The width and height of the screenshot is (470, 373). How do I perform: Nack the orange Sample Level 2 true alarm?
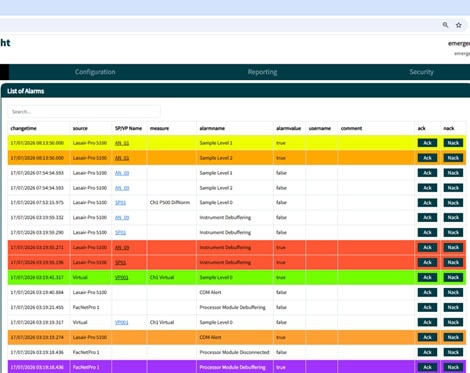pyautogui.click(x=453, y=158)
